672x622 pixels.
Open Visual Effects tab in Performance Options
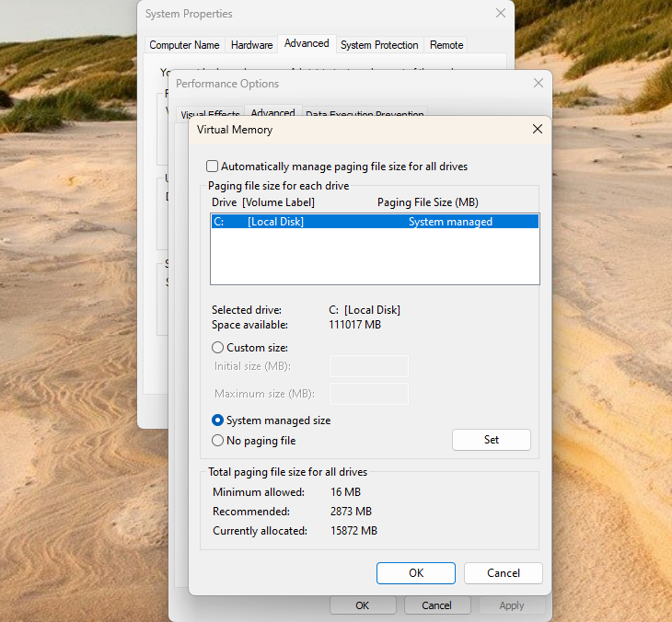(210, 113)
